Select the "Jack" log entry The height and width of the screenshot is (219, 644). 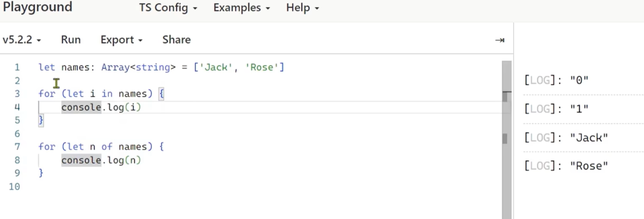point(566,138)
